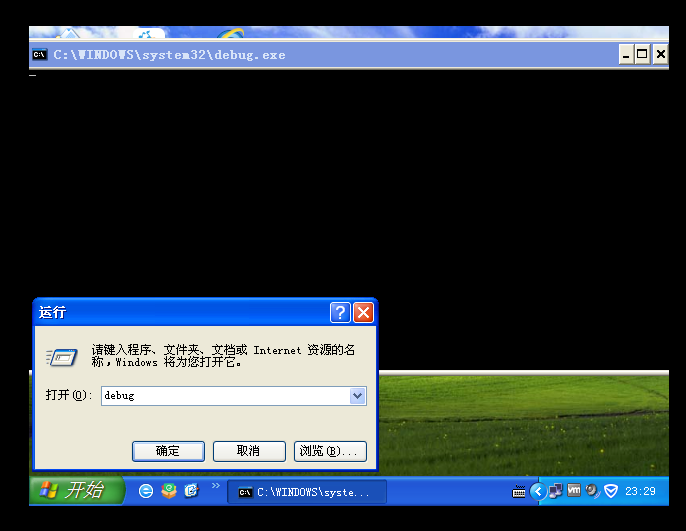Open debug.exe window system menu icon
The height and width of the screenshot is (531, 686).
[40, 55]
